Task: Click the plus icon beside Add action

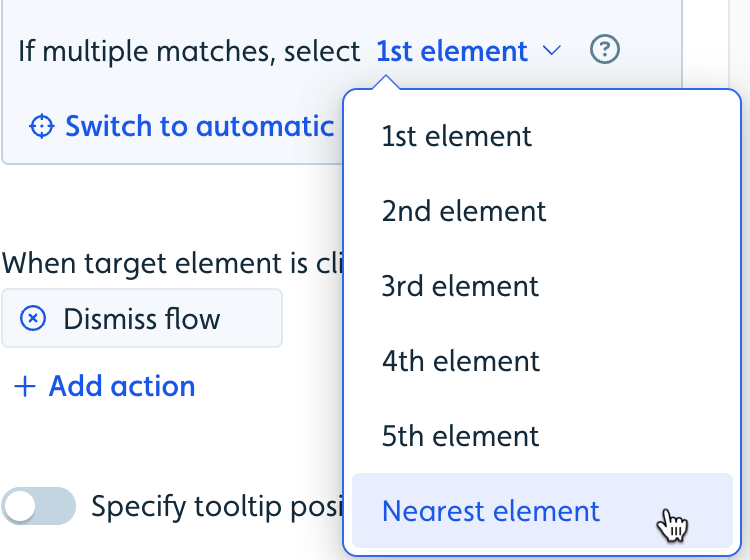Action: pos(25,386)
